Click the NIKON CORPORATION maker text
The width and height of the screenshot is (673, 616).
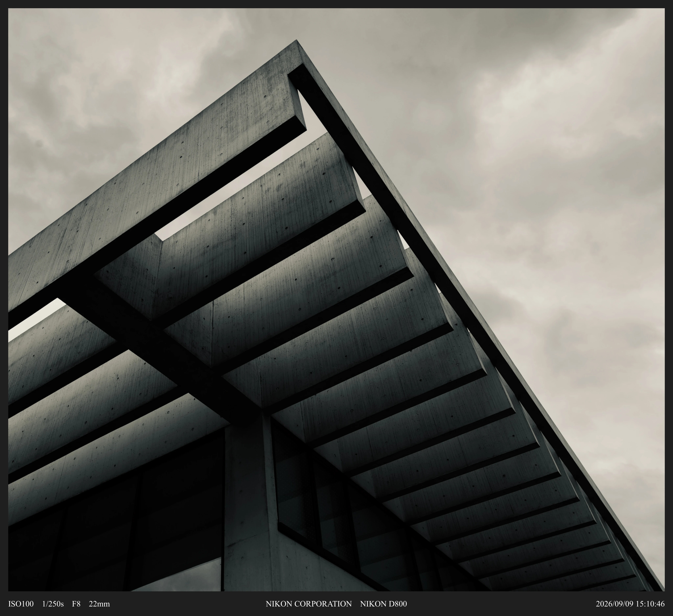point(309,604)
